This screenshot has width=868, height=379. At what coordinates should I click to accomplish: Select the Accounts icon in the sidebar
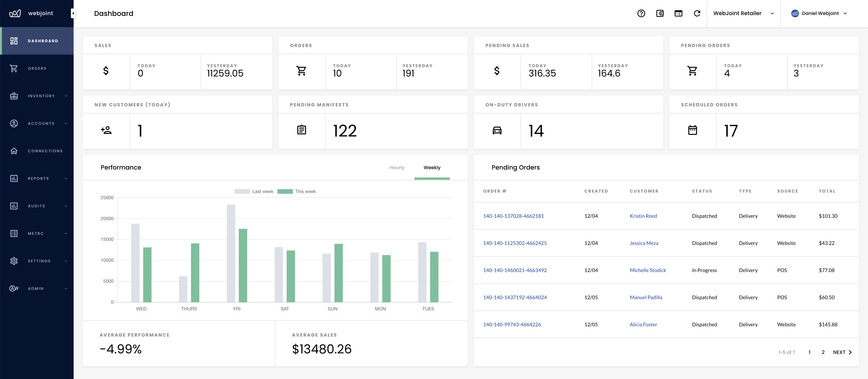pos(14,123)
